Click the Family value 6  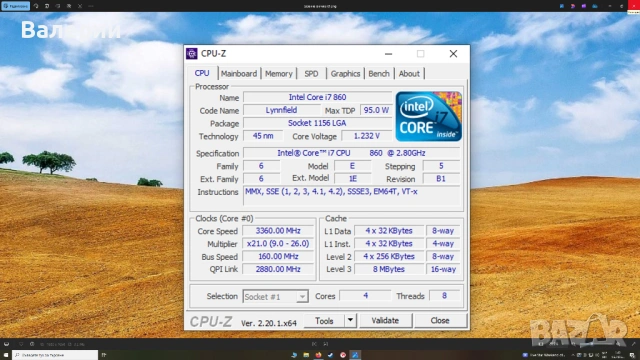(261, 166)
